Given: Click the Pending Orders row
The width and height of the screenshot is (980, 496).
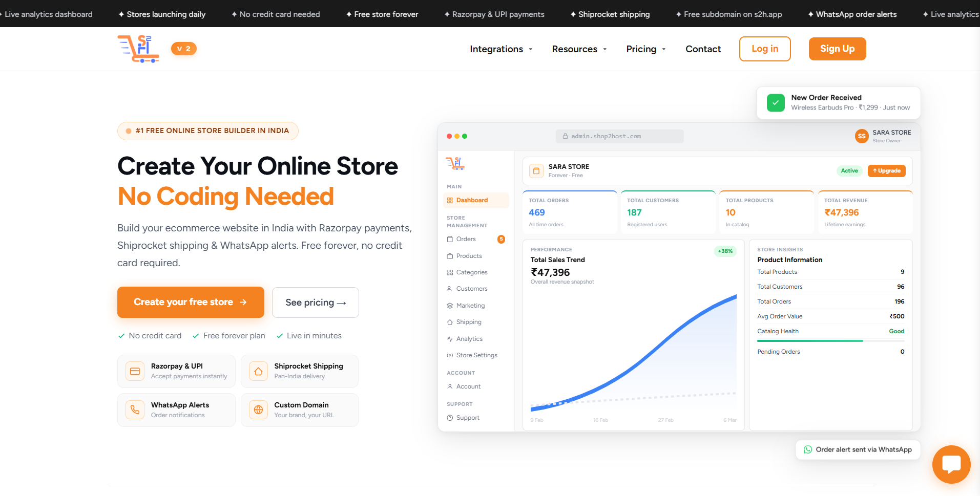Looking at the screenshot, I should pos(830,352).
